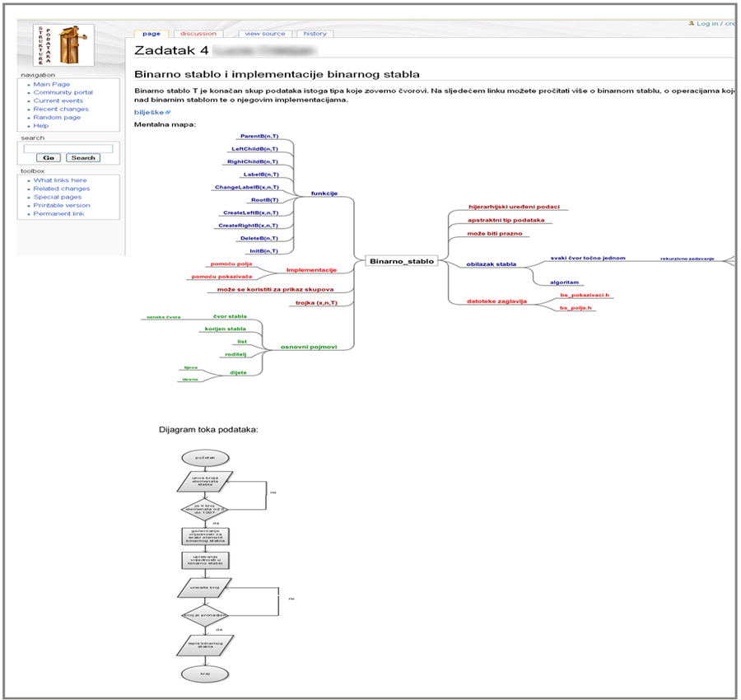Viewport: 741px width, 700px height.
Task: Go to Main Page in navigation
Action: 52,84
